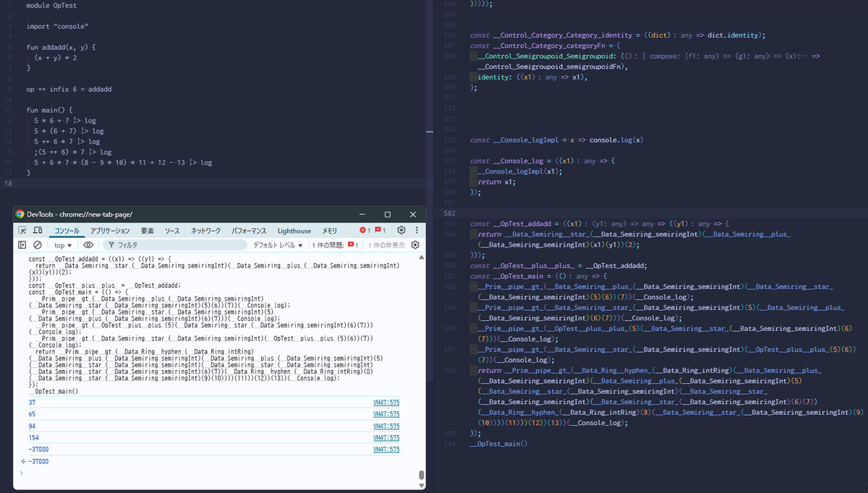Click the DevTools console vertical scrollbar

(422, 475)
